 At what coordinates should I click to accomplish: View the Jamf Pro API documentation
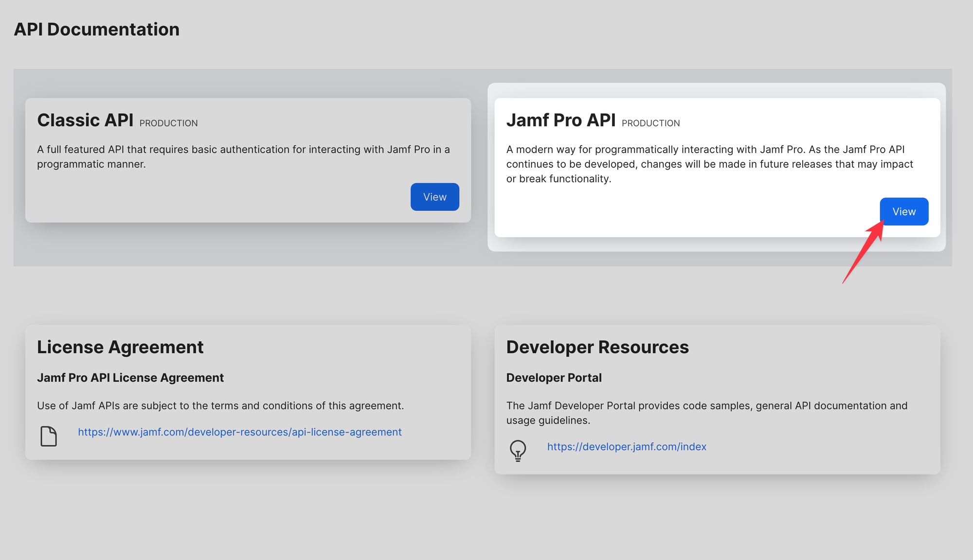903,211
